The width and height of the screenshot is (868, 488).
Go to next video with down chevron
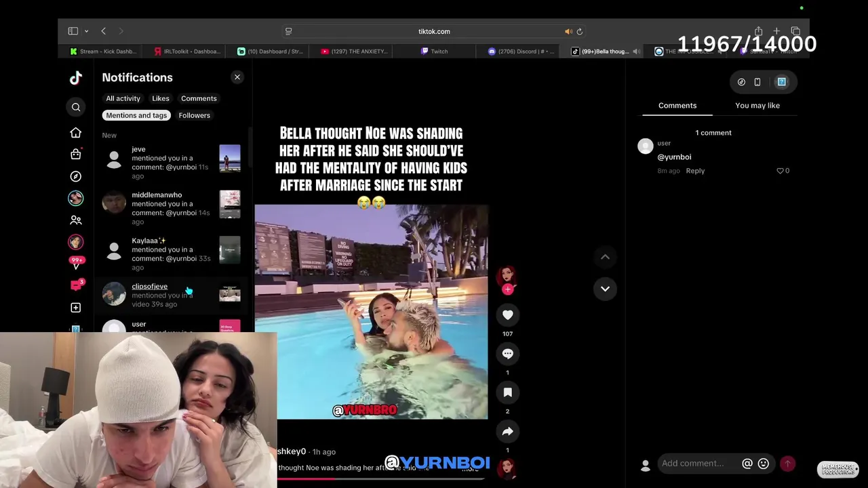(x=605, y=289)
